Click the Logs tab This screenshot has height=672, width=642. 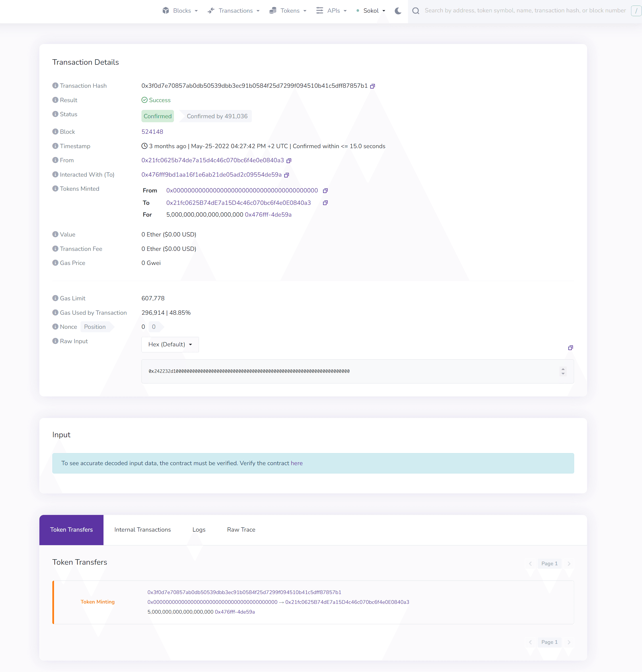(x=198, y=530)
